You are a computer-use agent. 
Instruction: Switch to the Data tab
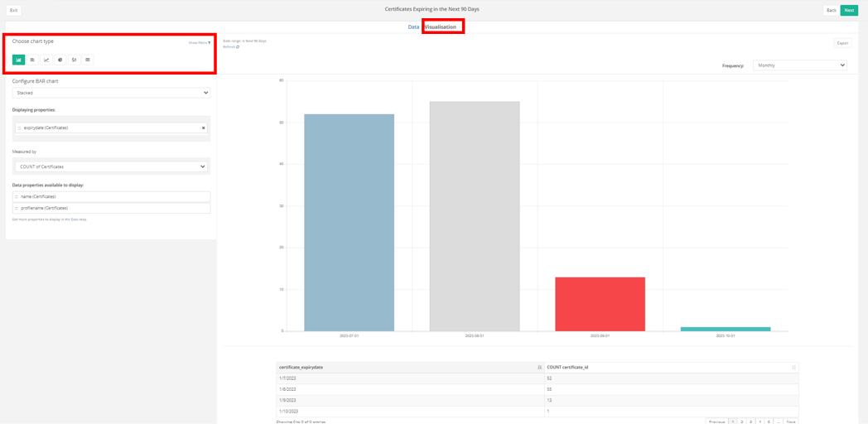[x=413, y=27]
